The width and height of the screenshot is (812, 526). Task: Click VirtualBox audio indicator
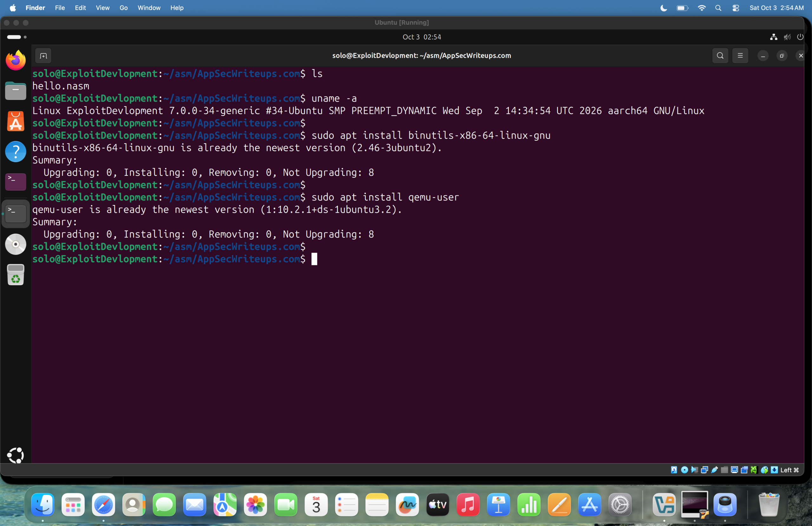pyautogui.click(x=694, y=470)
